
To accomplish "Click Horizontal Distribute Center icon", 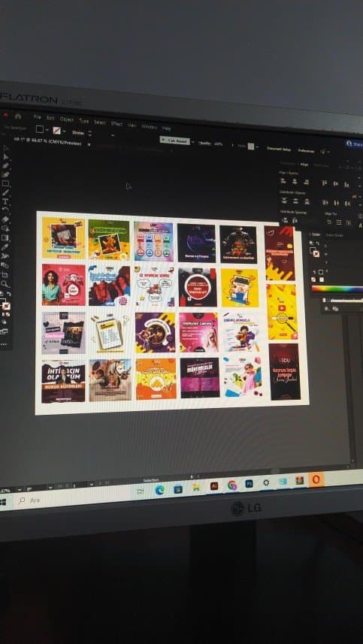I will [336, 203].
